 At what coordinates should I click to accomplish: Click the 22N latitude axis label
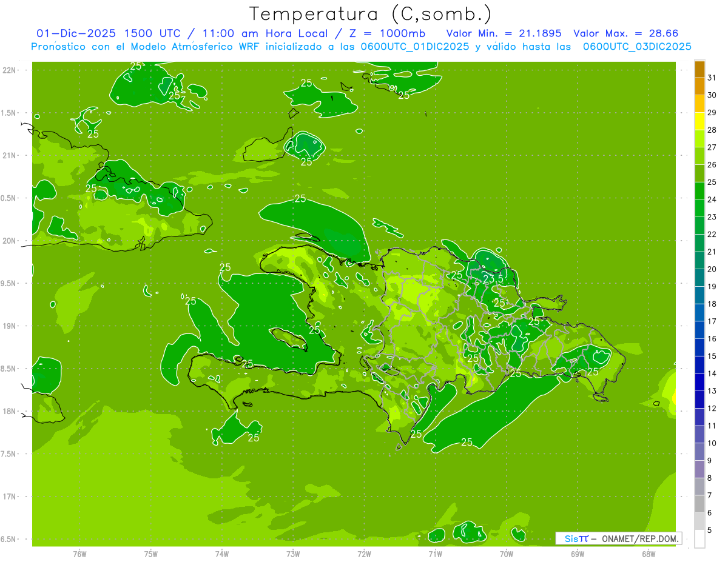(9, 70)
